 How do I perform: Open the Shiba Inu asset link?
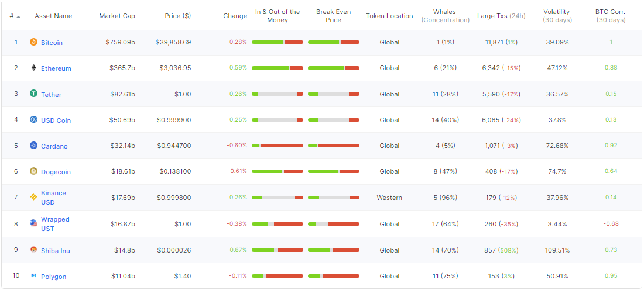(x=56, y=251)
